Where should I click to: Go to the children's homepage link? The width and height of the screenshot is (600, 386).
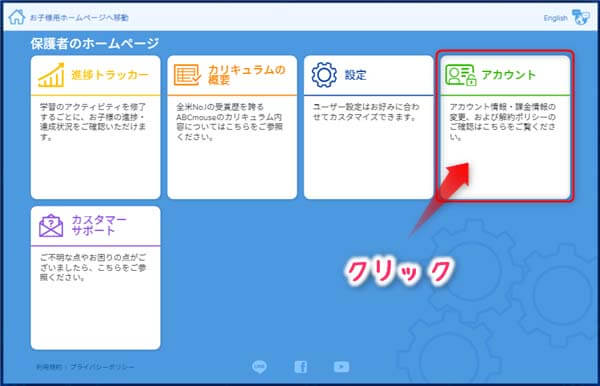[x=79, y=18]
